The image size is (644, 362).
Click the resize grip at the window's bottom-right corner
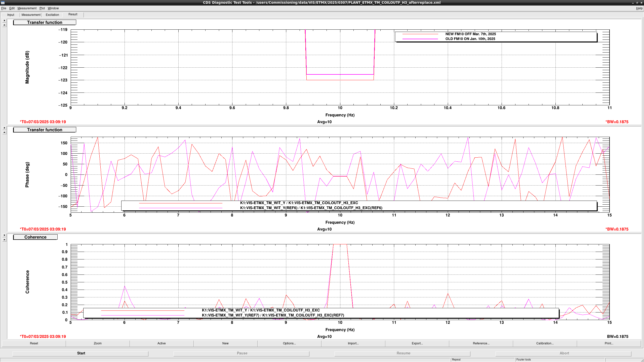click(x=642, y=360)
